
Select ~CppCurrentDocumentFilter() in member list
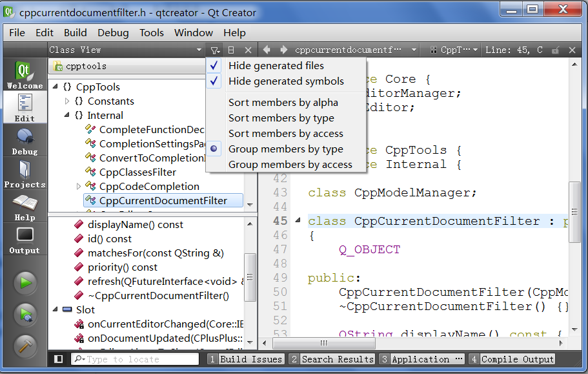point(158,296)
